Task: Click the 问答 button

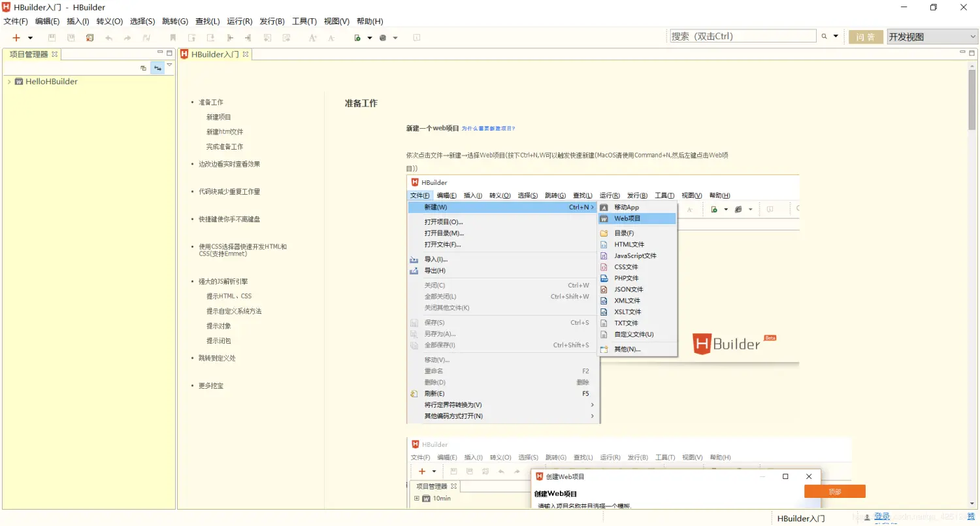Action: pos(866,37)
